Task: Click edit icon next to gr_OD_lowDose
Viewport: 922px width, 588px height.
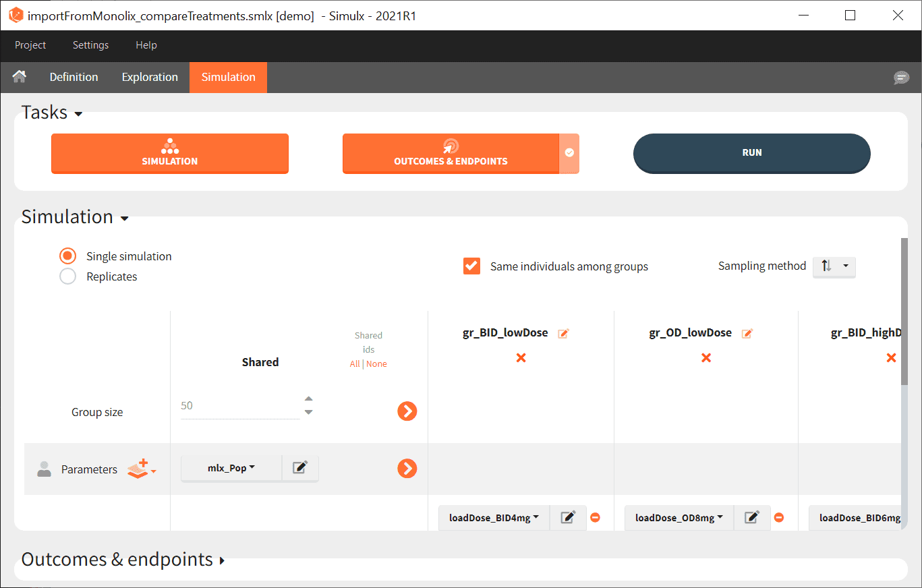Action: [x=747, y=333]
